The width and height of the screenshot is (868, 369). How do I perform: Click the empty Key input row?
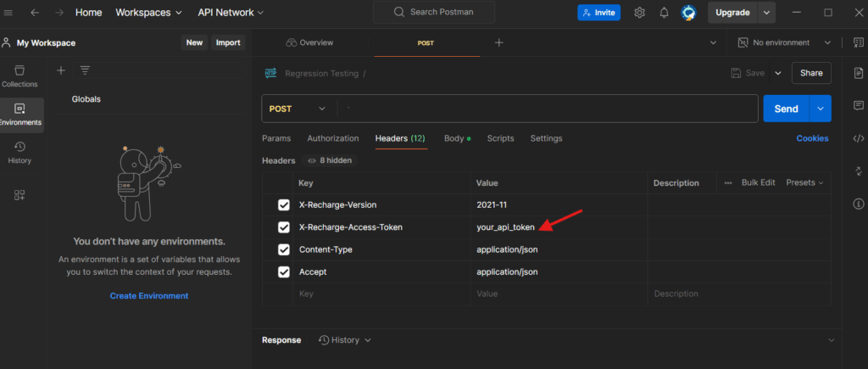pos(381,294)
